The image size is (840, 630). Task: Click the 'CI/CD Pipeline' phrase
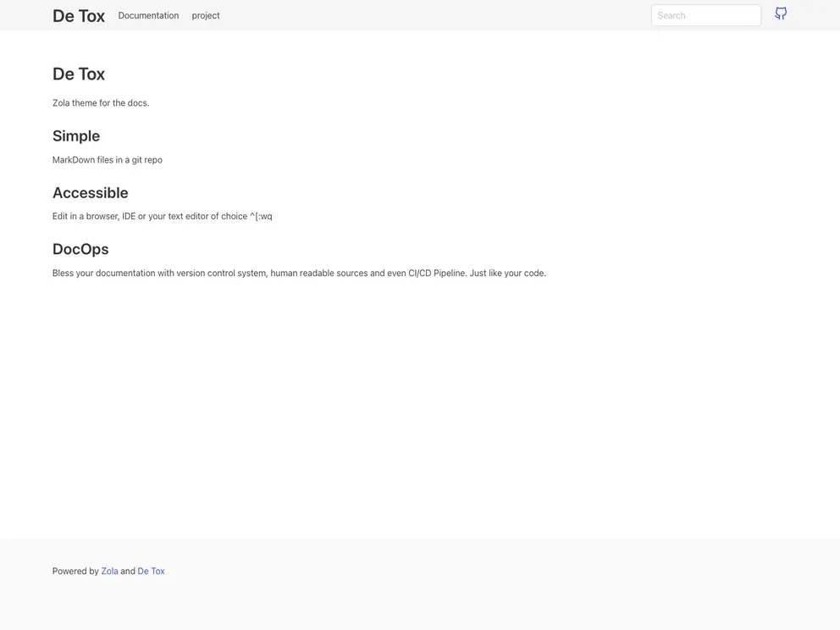[437, 273]
